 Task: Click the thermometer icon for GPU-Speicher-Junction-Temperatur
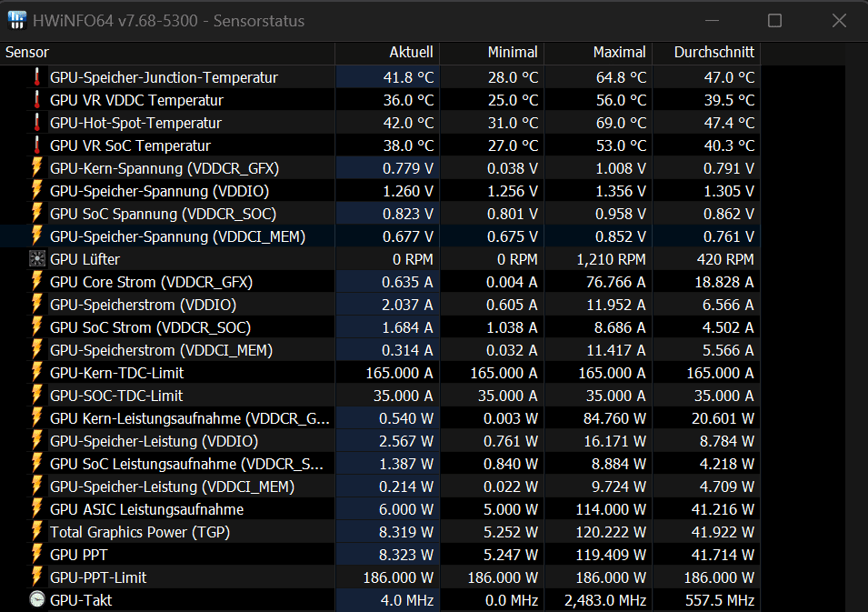tap(37, 77)
